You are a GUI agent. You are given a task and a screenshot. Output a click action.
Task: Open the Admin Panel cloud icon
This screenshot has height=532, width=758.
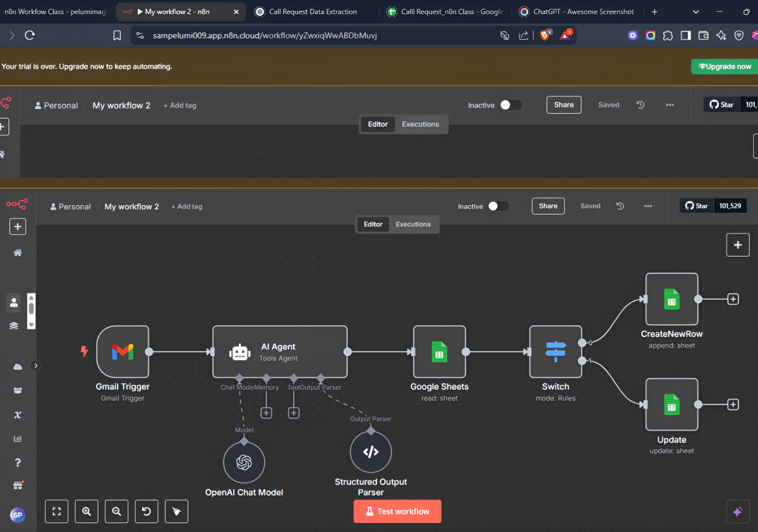point(18,367)
